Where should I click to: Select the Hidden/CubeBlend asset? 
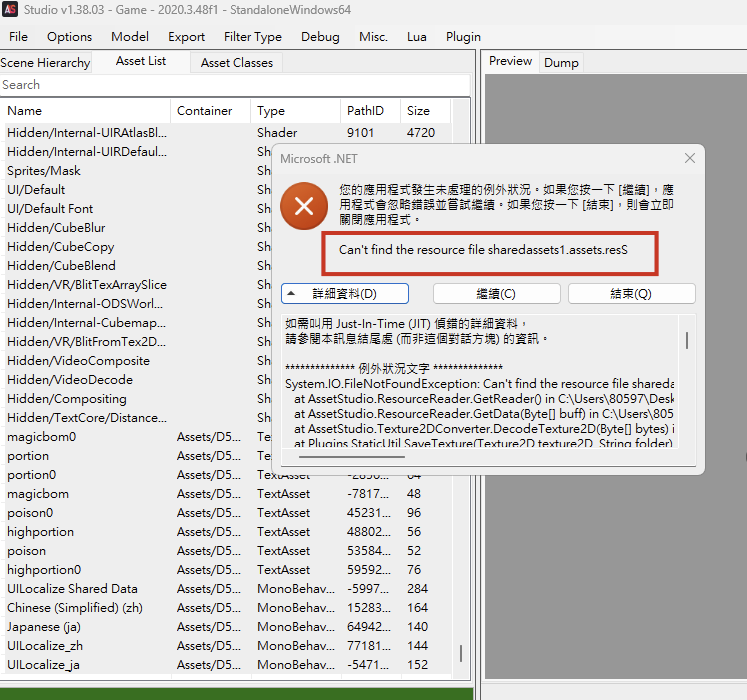coord(138,265)
